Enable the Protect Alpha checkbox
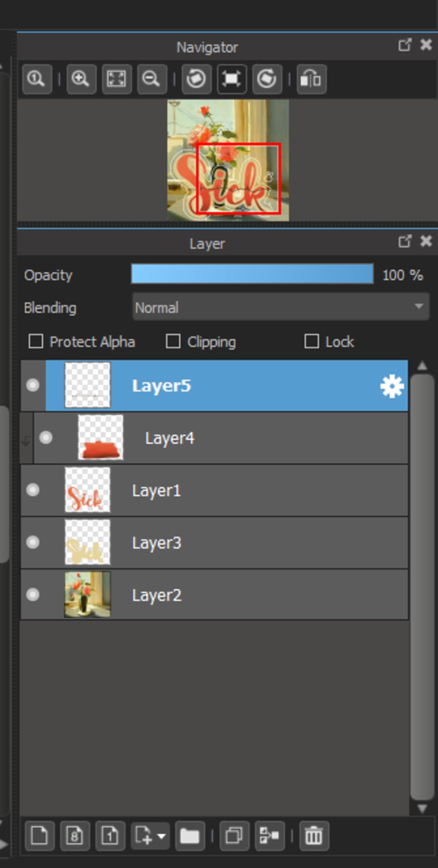Viewport: 438px width, 868px height. click(36, 342)
